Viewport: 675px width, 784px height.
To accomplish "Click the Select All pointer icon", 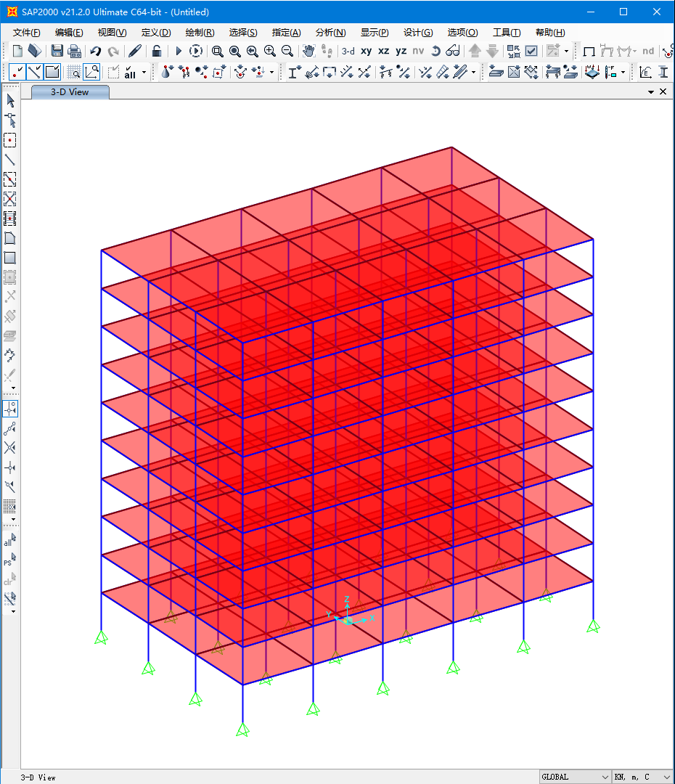I will 10,541.
